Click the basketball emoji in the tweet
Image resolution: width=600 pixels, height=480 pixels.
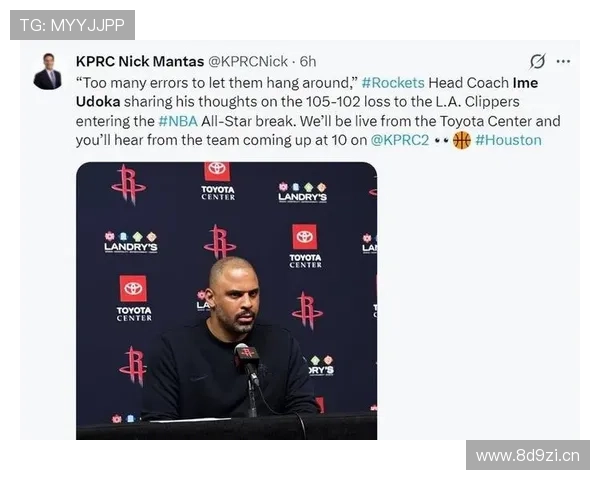coord(462,140)
